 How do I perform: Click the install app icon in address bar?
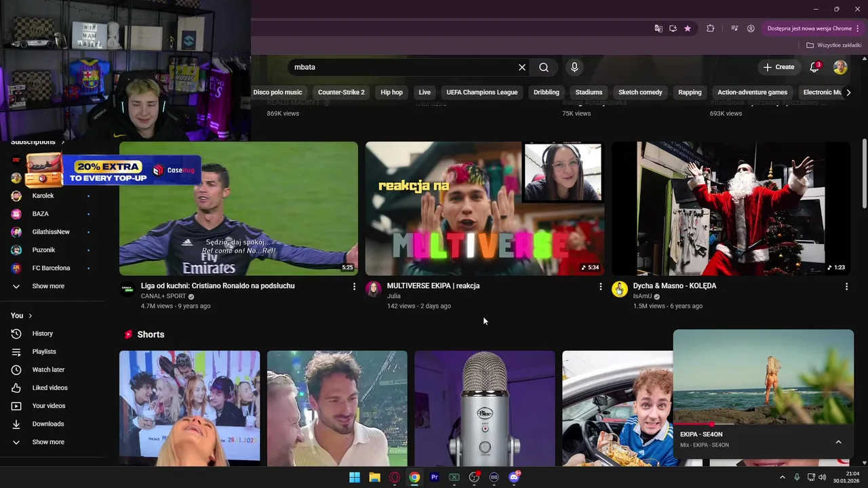point(673,28)
